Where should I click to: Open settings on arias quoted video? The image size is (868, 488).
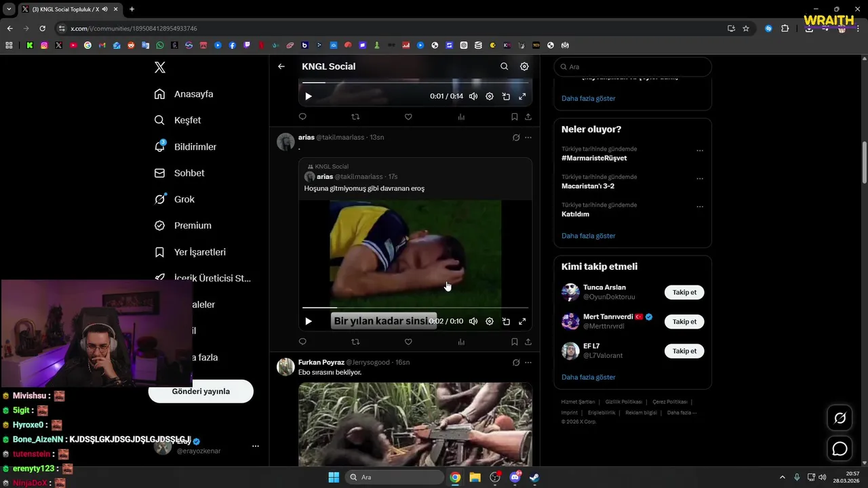(490, 321)
